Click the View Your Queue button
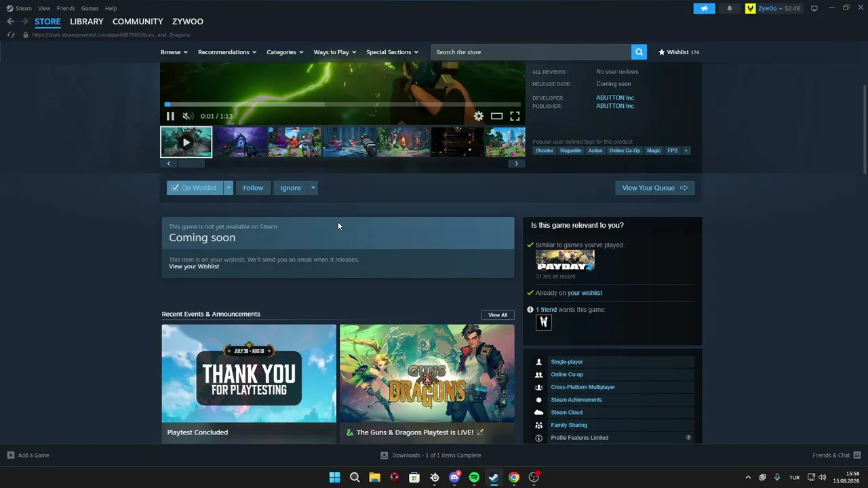 (x=654, y=188)
